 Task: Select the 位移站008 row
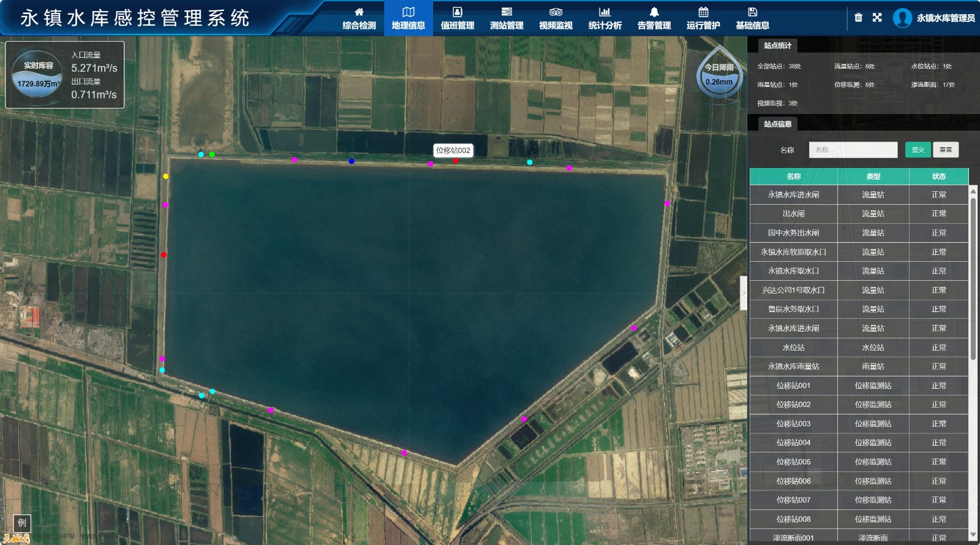[859, 519]
